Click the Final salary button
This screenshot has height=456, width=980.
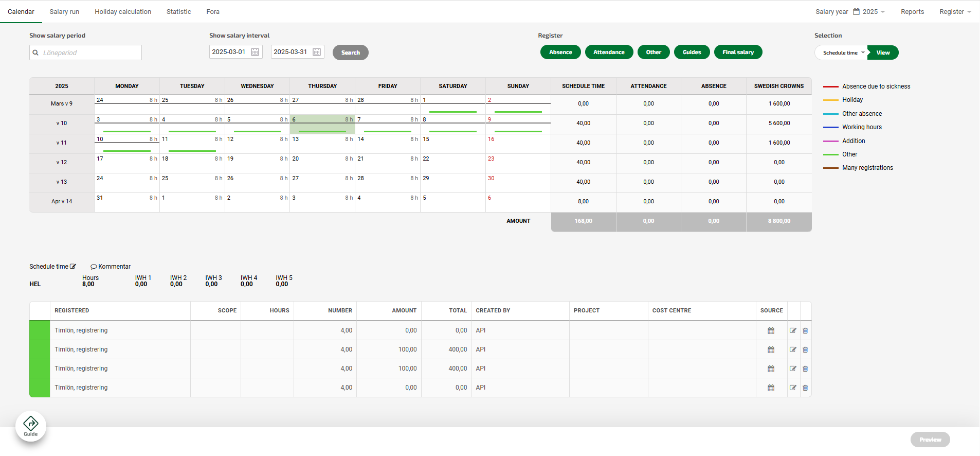tap(738, 52)
